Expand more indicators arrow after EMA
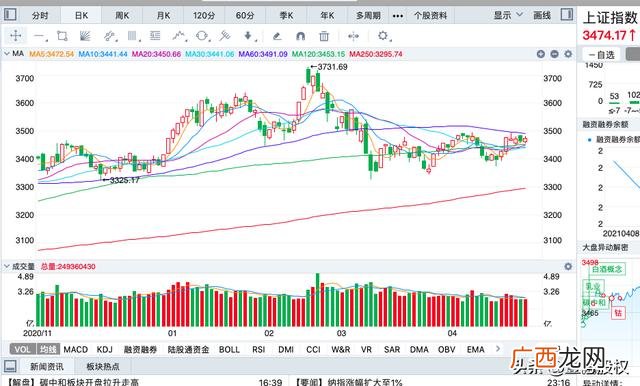The image size is (640, 386). (x=498, y=348)
